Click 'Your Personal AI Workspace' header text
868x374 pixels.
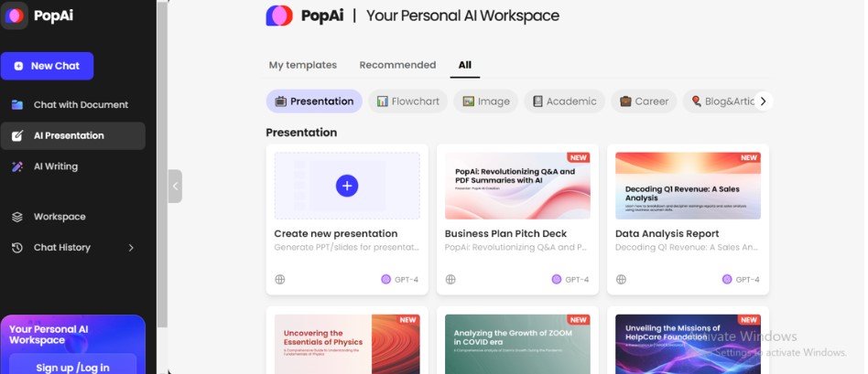tap(462, 16)
